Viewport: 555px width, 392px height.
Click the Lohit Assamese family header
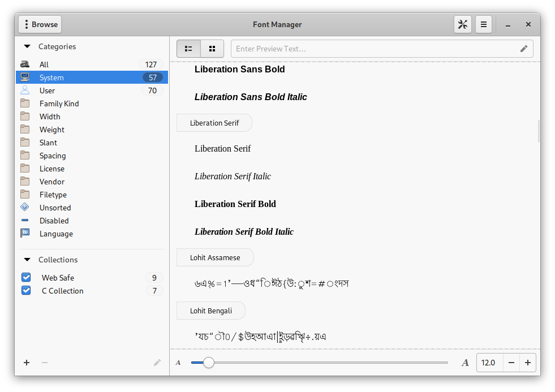[215, 257]
